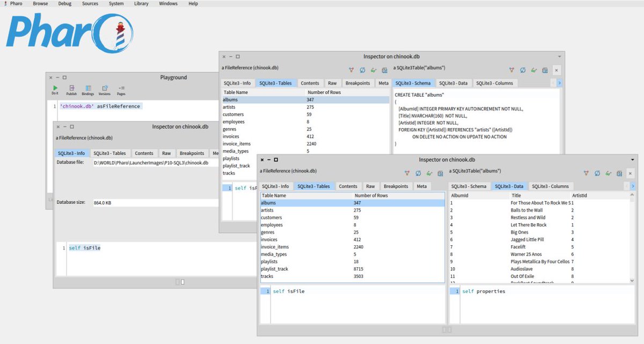
Task: Select the playlist_track row in the front Inspector table list
Action: (x=353, y=269)
